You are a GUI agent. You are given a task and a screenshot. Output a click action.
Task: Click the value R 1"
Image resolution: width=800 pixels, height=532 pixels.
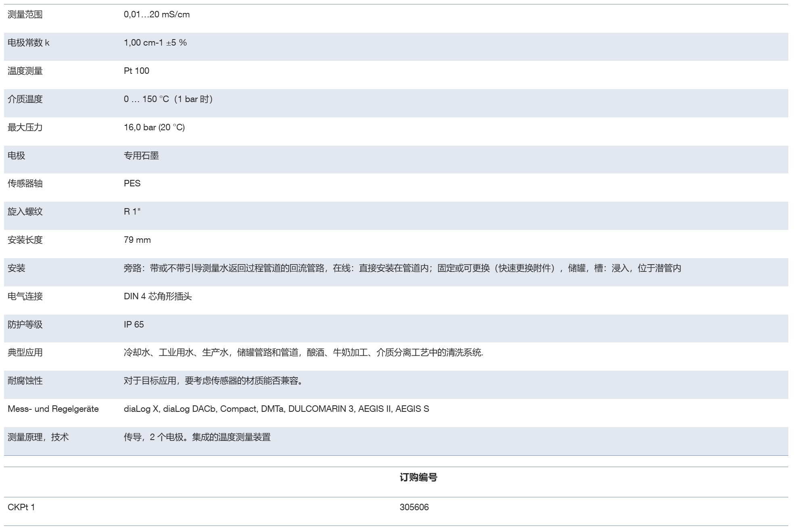132,212
